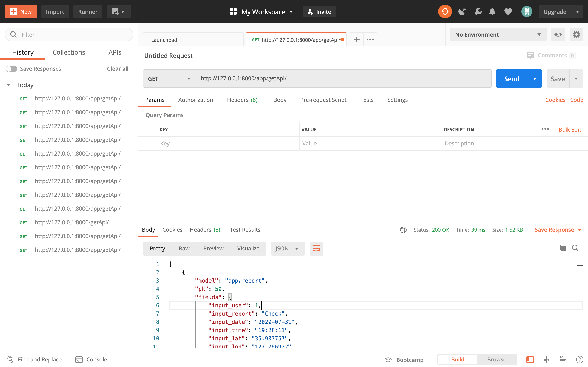Viewport: 588px width, 367px height.
Task: Copy response body with copy icon
Action: (563, 248)
